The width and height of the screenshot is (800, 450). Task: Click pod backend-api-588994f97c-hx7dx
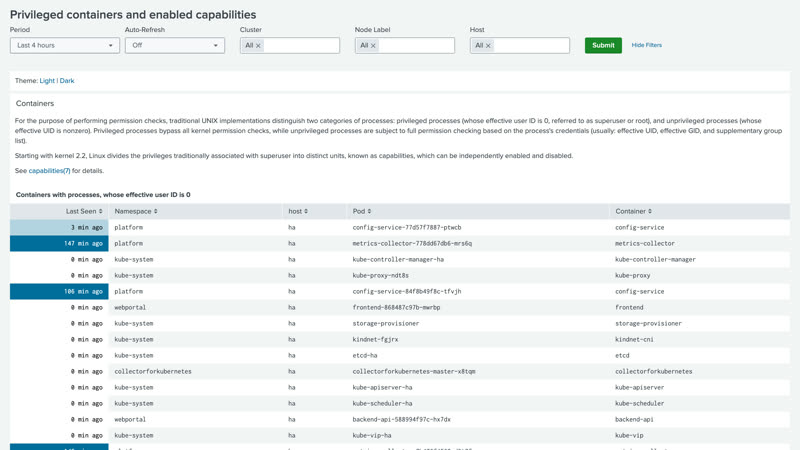[402, 419]
